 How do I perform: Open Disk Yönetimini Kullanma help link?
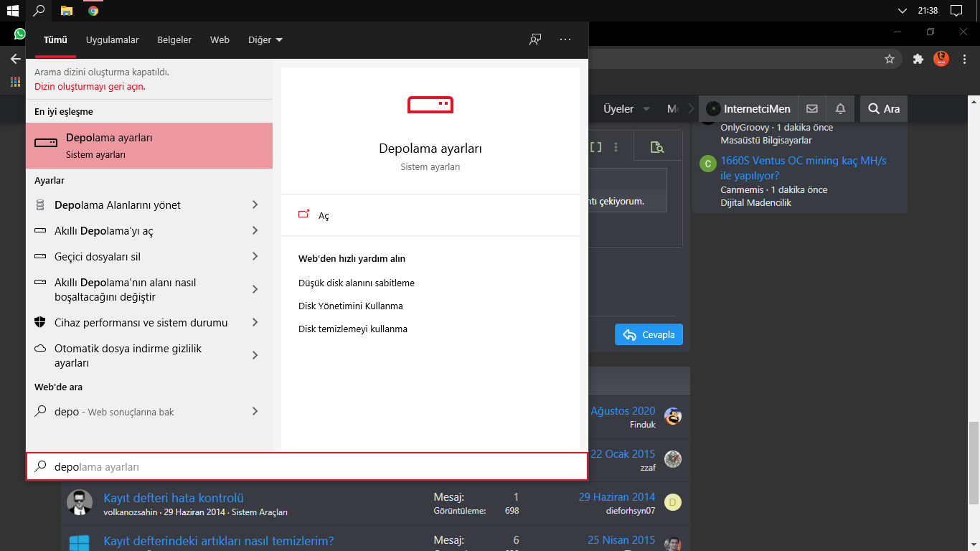tap(351, 306)
